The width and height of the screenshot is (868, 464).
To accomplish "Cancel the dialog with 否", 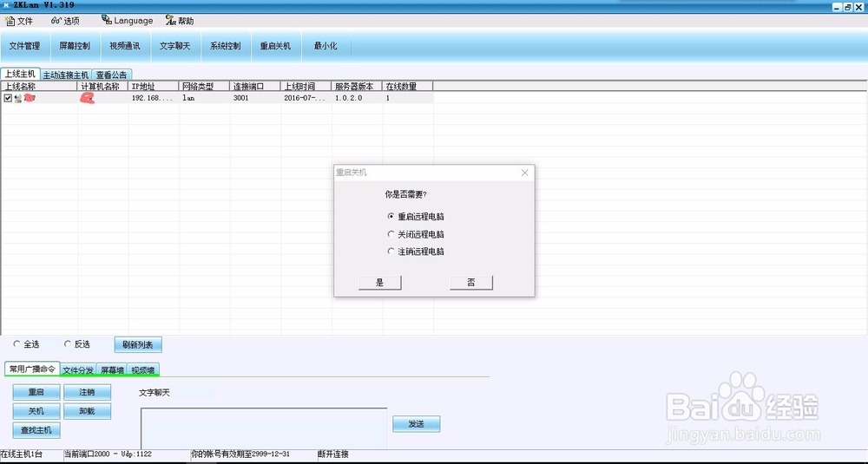I will [x=471, y=283].
